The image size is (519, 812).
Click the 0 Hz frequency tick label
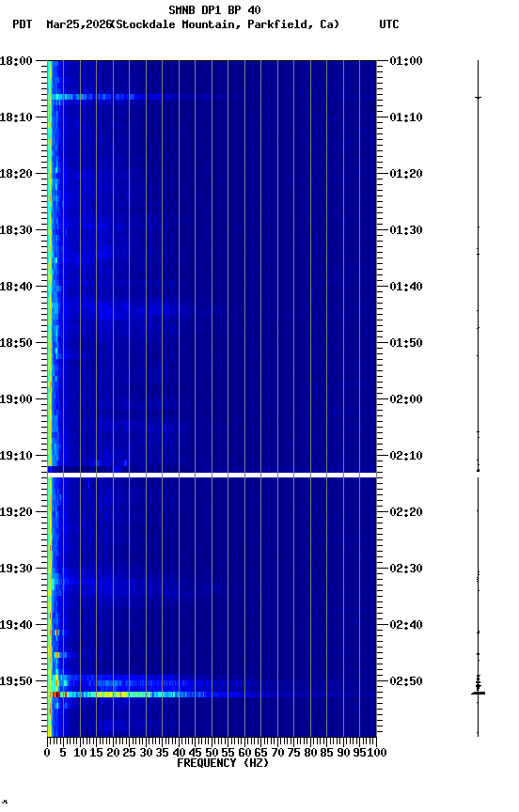[47, 753]
